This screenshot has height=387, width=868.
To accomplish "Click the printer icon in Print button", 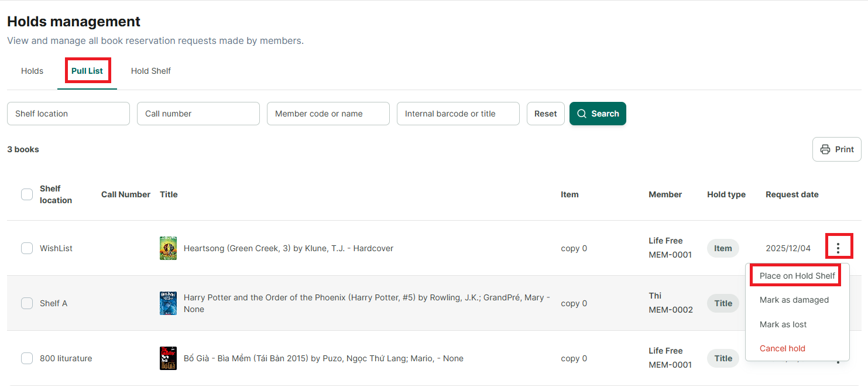I will (825, 149).
